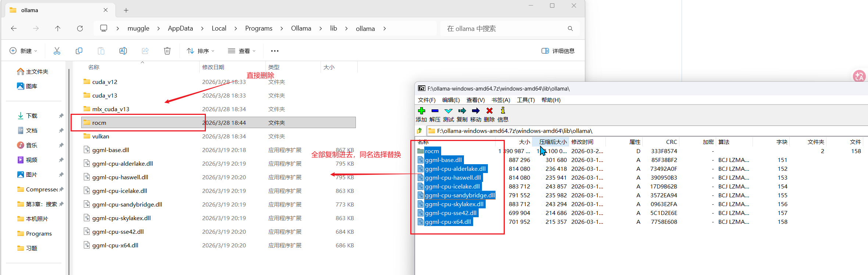Click the 7-Zip Test (测试) icon
The width and height of the screenshot is (868, 275).
pyautogui.click(x=449, y=110)
